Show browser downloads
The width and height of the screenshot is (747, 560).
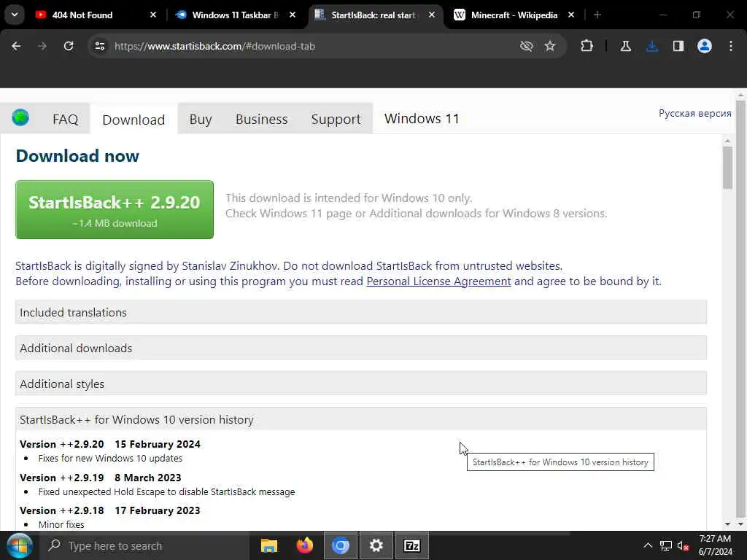(652, 46)
